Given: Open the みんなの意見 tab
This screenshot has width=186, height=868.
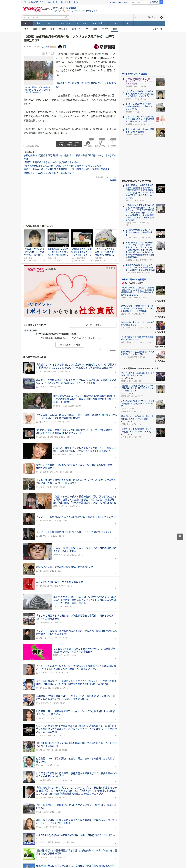Looking at the screenshot, I should (x=99, y=24).
